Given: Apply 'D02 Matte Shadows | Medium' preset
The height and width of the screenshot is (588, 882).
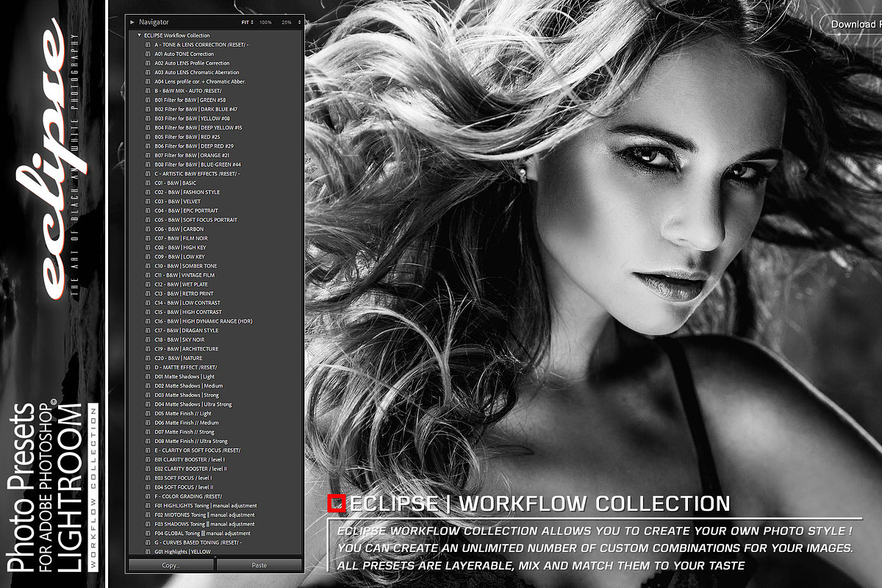Looking at the screenshot, I should click(x=189, y=386).
